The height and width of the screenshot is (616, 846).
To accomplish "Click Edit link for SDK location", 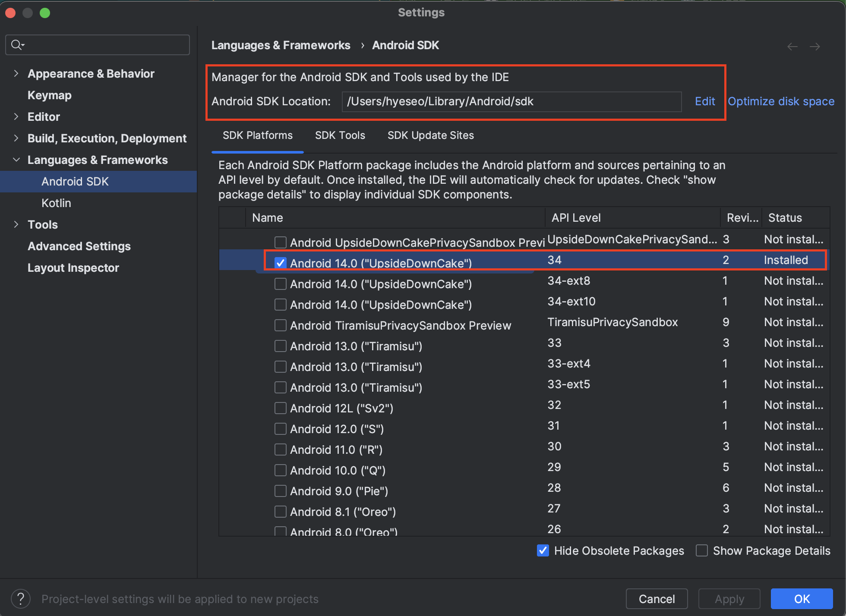I will 704,101.
